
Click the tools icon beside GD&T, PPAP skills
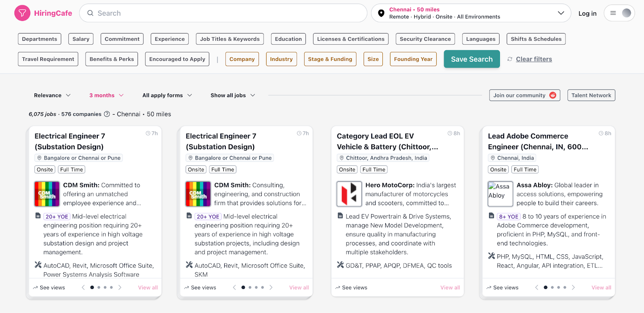341,265
